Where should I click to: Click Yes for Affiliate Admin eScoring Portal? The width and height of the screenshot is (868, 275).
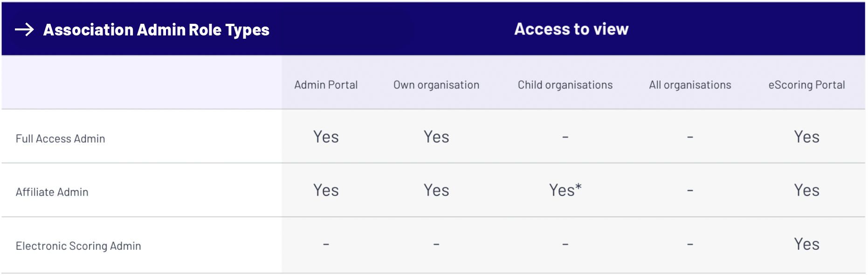click(x=806, y=190)
